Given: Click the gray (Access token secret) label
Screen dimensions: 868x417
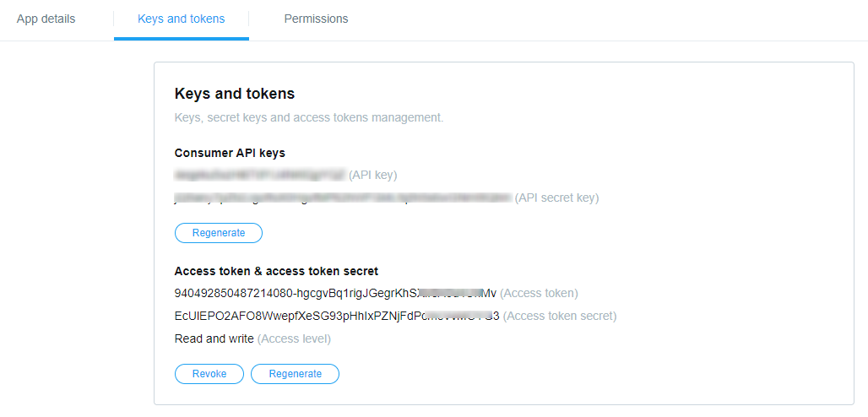Looking at the screenshot, I should tap(560, 316).
